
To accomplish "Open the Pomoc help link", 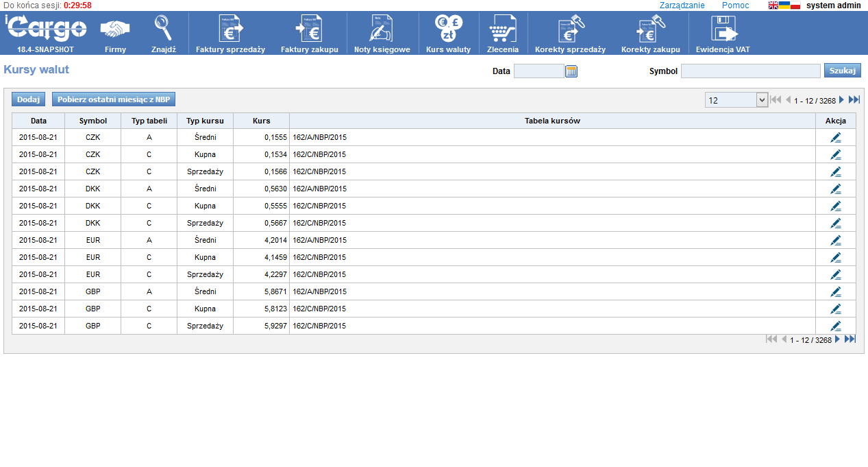I will pyautogui.click(x=735, y=5).
